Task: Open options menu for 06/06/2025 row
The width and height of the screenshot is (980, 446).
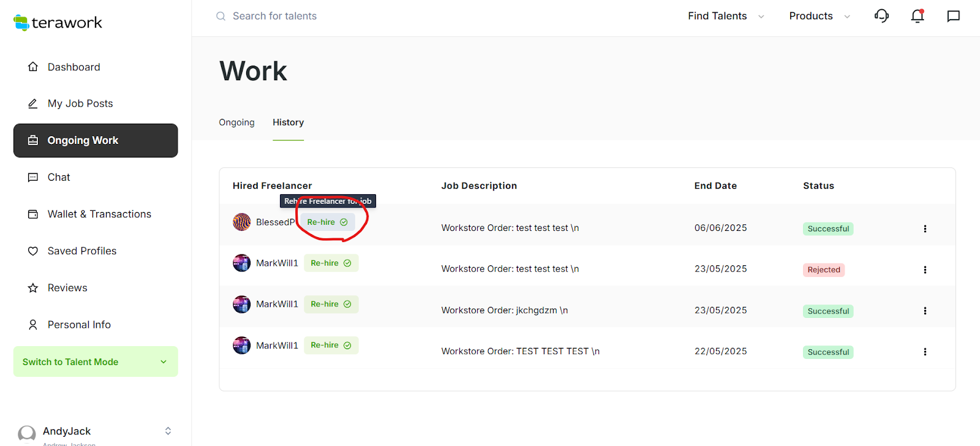Action: (924, 229)
